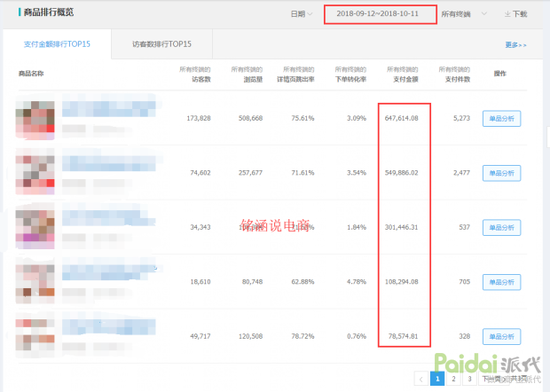Screen dimensions: 550x392
Task: Open the 日期 date type dropdown
Action: (301, 14)
